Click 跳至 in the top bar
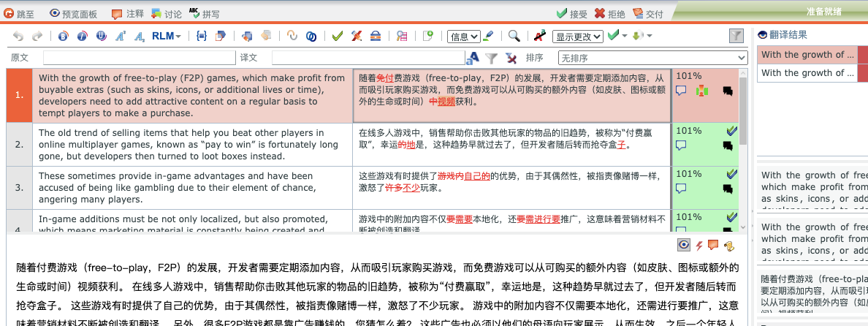This screenshot has height=326, width=868. pyautogui.click(x=20, y=14)
